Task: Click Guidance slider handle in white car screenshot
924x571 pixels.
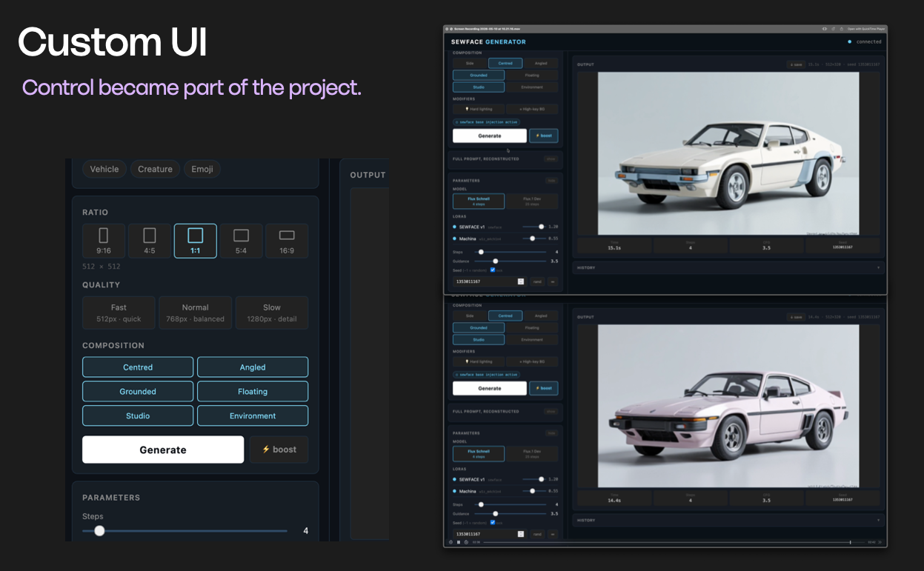Action: pos(496,261)
